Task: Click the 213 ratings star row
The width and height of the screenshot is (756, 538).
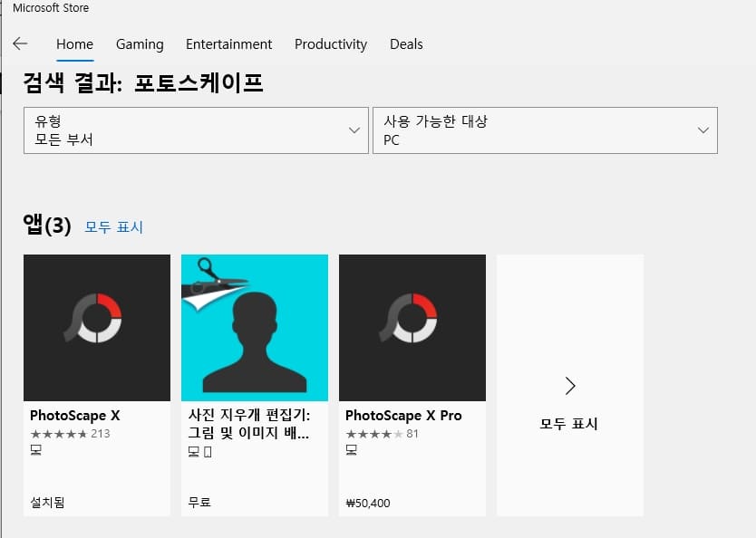Action: point(70,434)
